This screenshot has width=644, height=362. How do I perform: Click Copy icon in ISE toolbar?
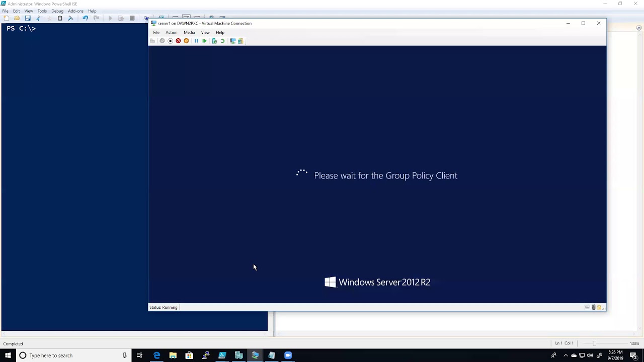tap(49, 18)
